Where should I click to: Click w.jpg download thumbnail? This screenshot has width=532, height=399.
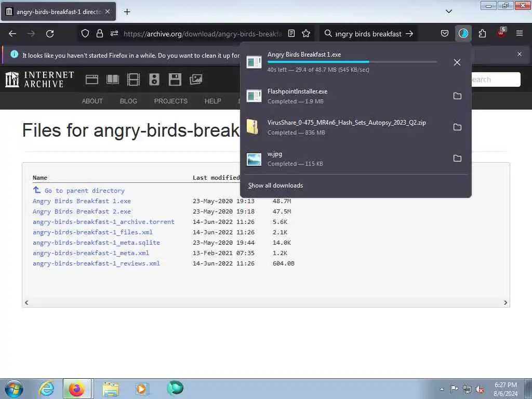[254, 159]
